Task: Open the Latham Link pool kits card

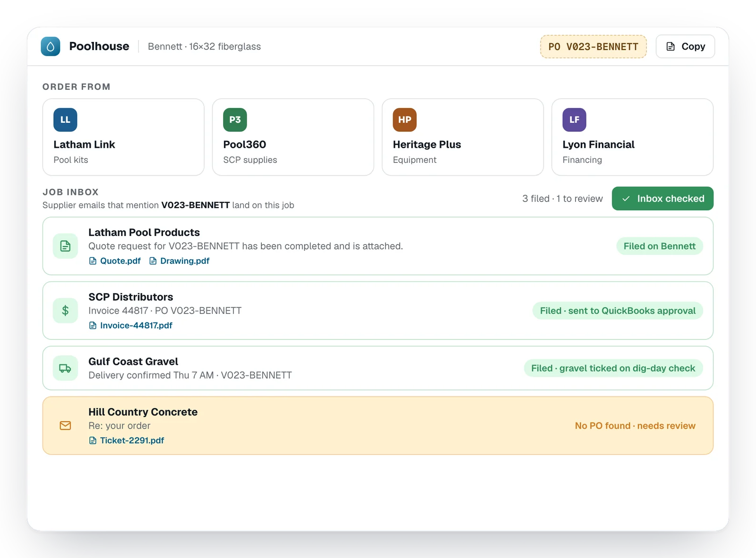Action: (x=123, y=137)
